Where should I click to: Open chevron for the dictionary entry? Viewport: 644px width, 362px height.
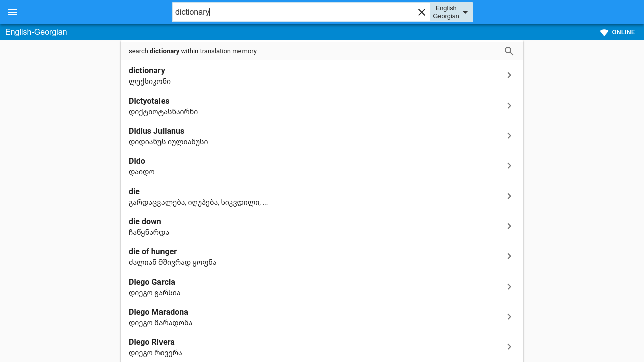(x=509, y=75)
